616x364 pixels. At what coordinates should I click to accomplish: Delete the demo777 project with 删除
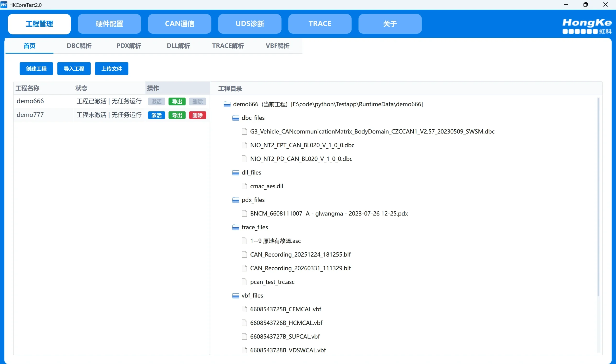197,115
